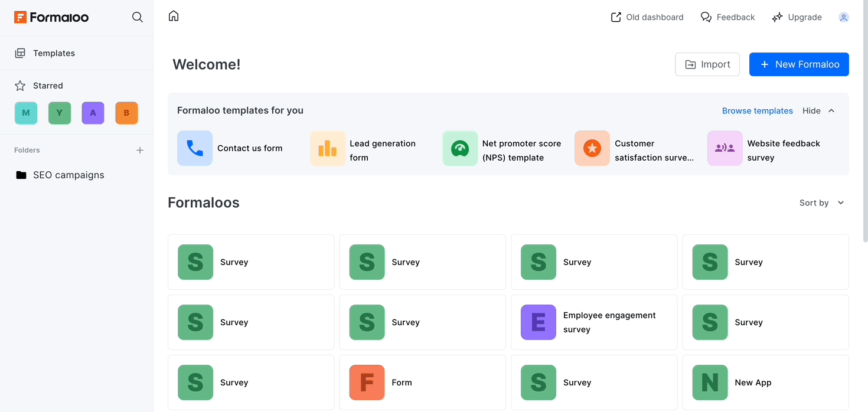Click the Import button
This screenshot has height=412, width=868.
(707, 64)
